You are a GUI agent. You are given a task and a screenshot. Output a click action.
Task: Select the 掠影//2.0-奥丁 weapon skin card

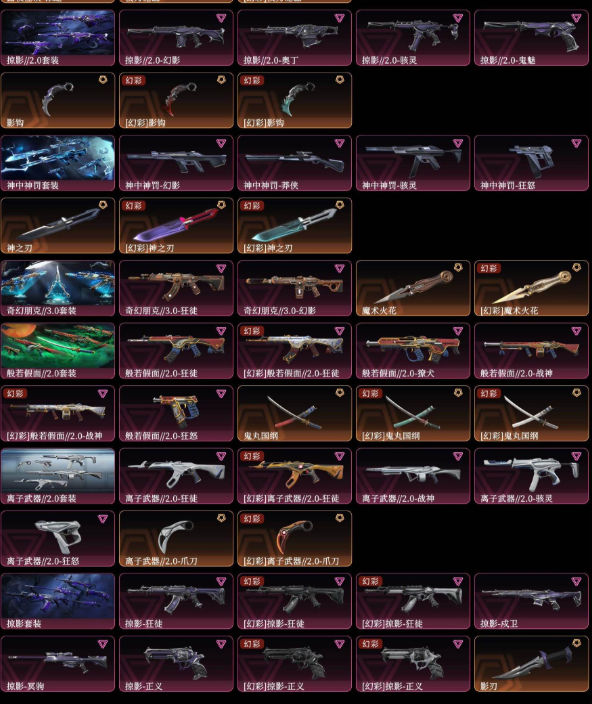pos(294,38)
